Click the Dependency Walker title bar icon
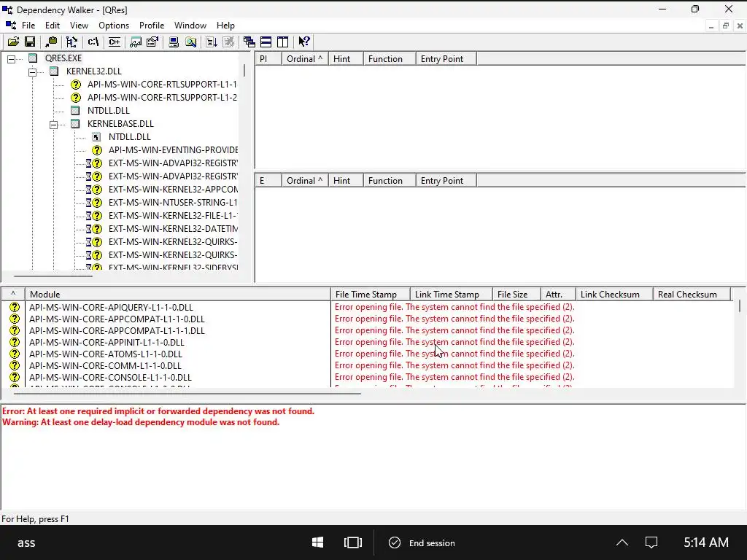747x560 pixels. 7,9
